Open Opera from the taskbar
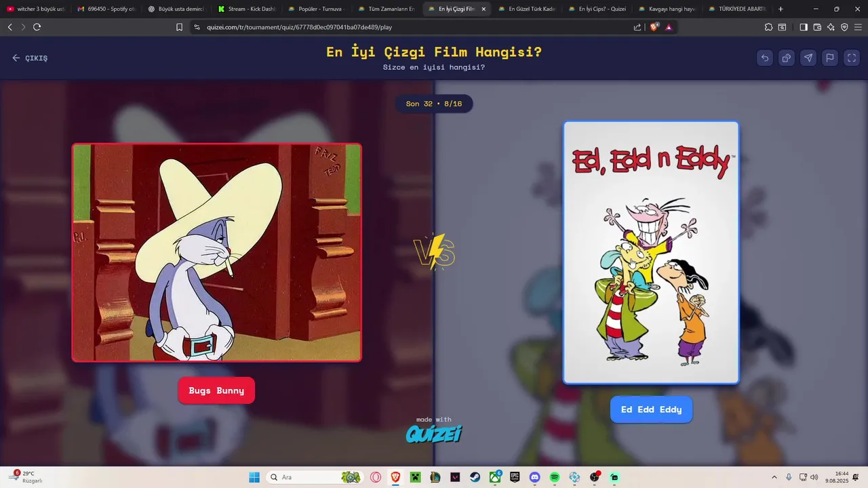Image resolution: width=868 pixels, height=488 pixels. (x=376, y=477)
